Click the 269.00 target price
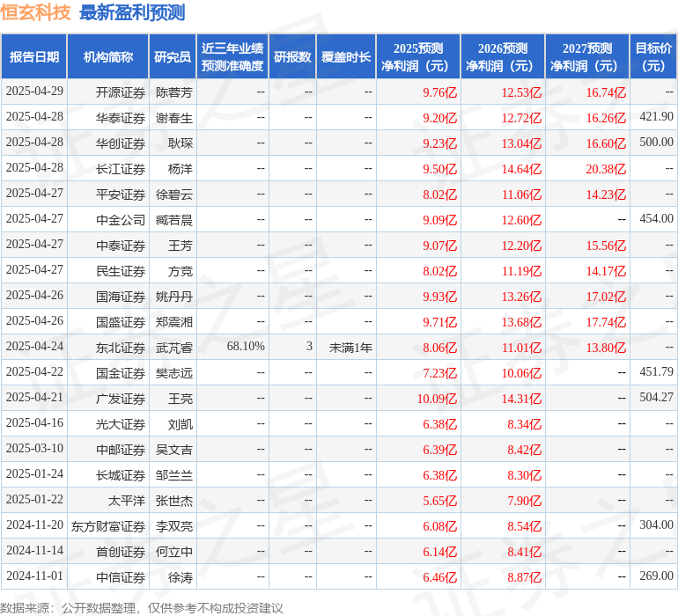 click(x=656, y=576)
